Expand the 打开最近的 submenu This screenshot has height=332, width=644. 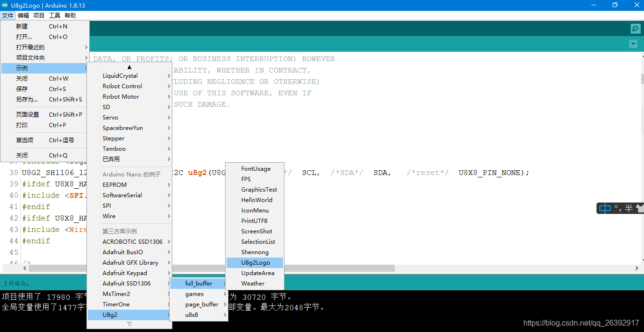pyautogui.click(x=45, y=47)
